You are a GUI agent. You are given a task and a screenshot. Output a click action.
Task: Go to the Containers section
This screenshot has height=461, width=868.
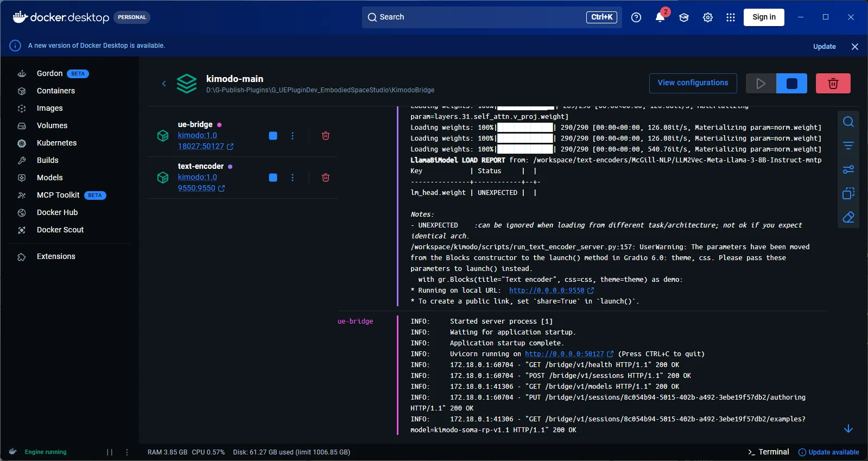56,91
